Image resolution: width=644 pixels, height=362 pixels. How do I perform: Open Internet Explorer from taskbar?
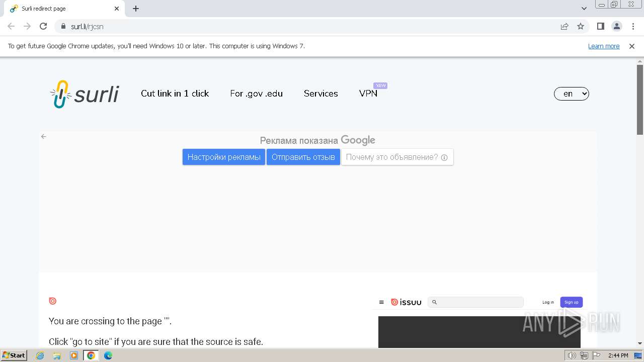40,355
